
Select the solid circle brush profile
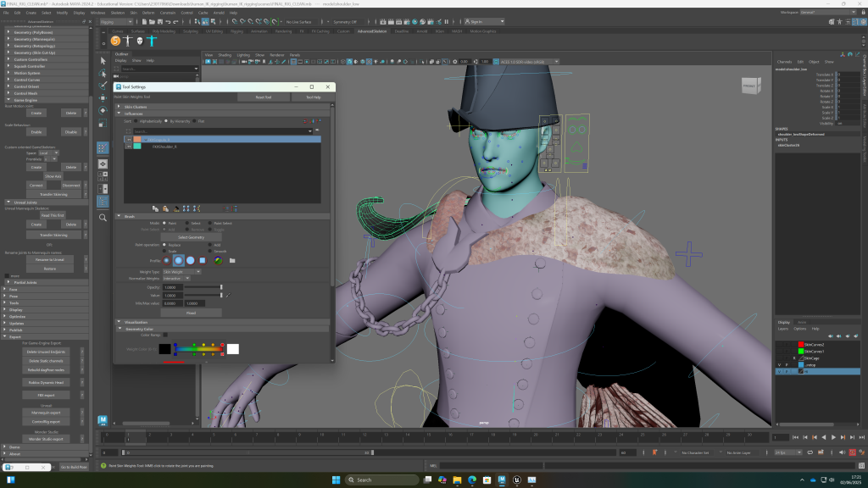[x=190, y=260]
